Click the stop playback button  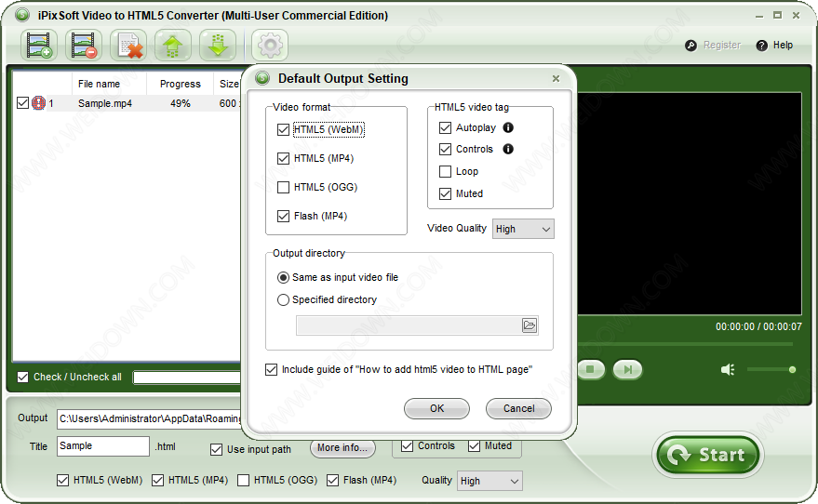click(590, 369)
